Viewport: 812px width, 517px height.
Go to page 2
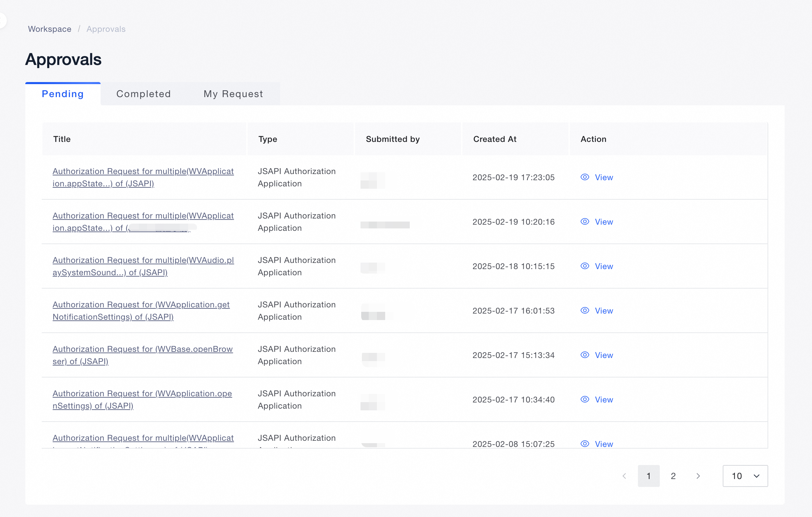(x=673, y=476)
